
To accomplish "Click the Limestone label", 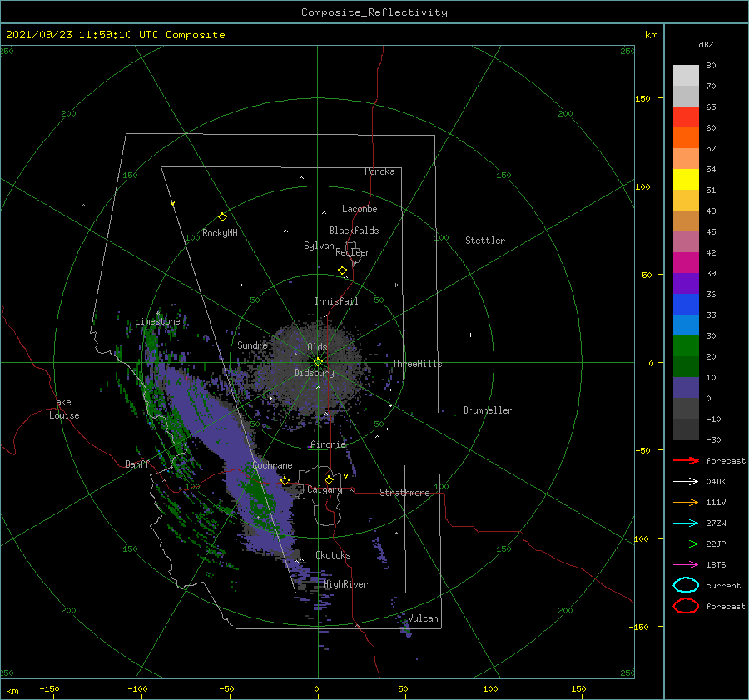I will click(157, 321).
